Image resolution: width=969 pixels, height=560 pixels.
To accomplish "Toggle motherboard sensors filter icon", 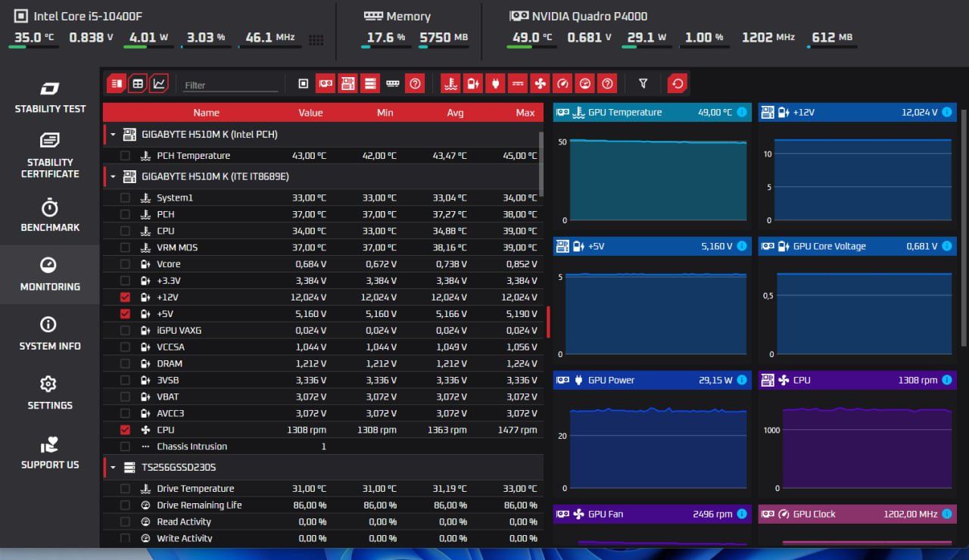I will (x=347, y=83).
